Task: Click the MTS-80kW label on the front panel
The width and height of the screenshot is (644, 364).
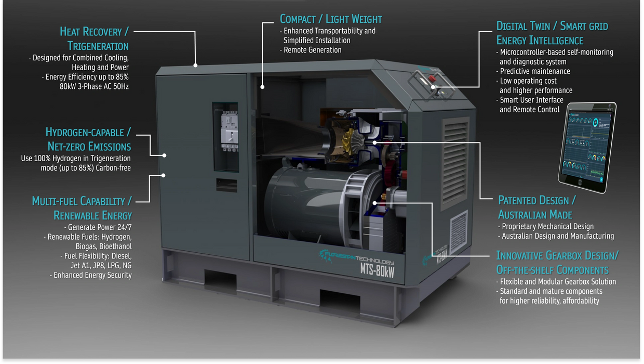Action: pos(377,270)
